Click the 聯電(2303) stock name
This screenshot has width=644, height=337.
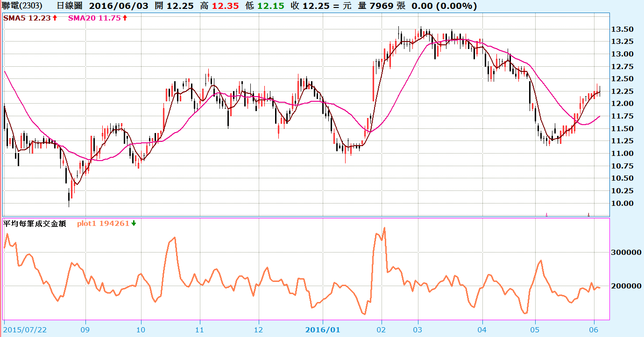[22, 6]
